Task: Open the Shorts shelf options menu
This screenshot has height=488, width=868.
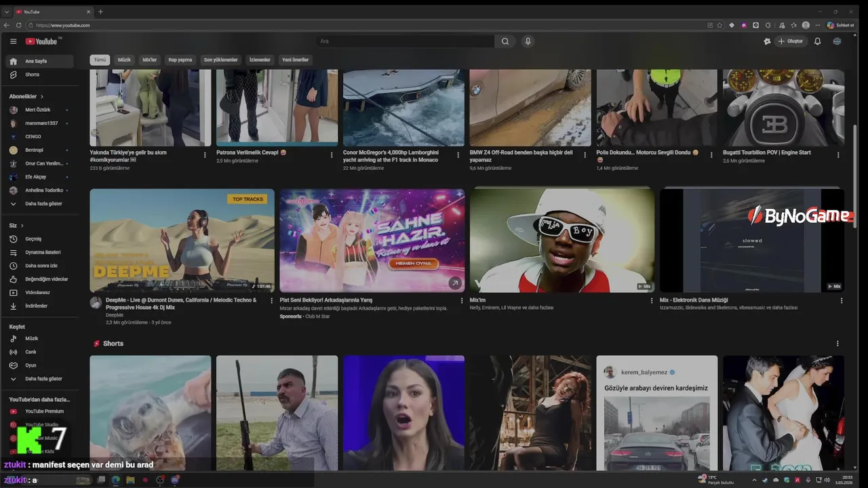Action: [x=837, y=344]
